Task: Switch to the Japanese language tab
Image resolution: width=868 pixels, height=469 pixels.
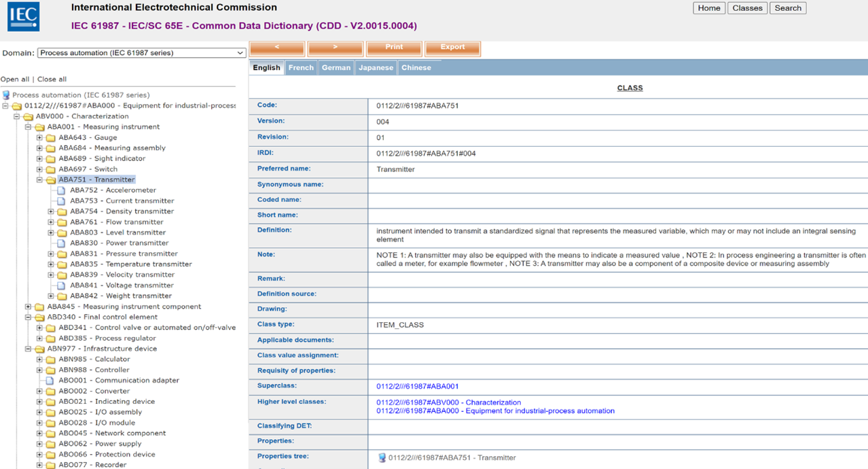Action: click(376, 68)
